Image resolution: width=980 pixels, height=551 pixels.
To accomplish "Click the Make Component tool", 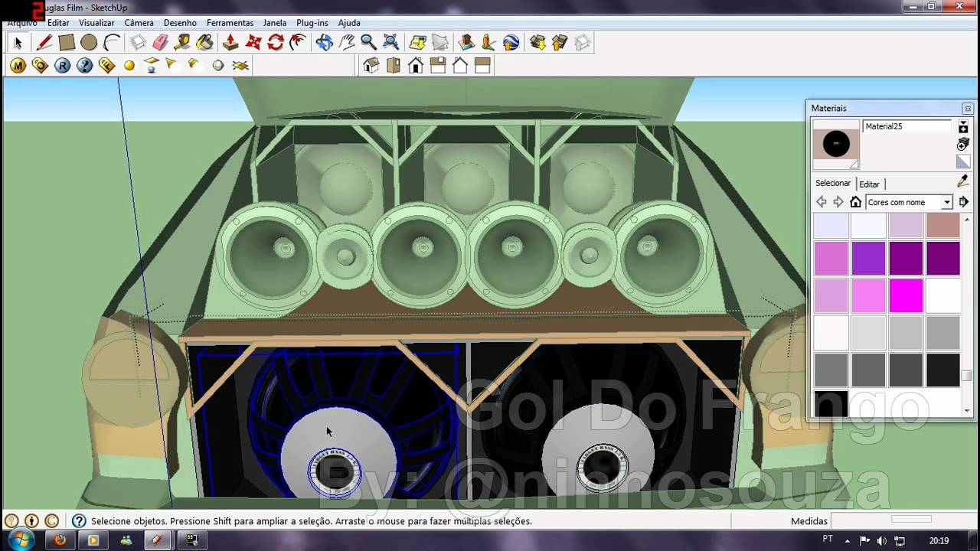I will [x=138, y=43].
